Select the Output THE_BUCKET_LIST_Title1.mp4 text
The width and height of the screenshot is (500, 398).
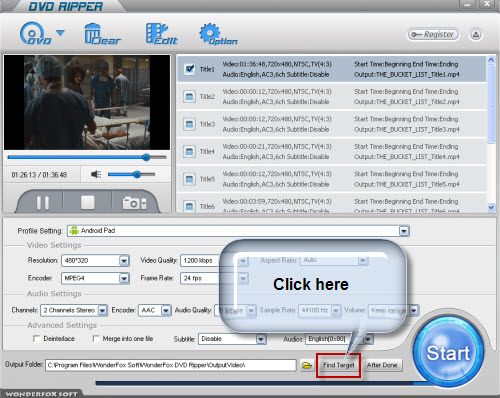pos(407,74)
